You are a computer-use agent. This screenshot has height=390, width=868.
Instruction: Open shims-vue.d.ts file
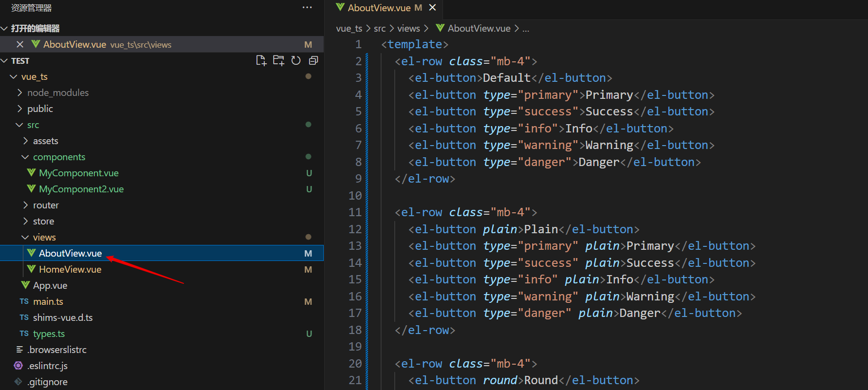tap(63, 317)
